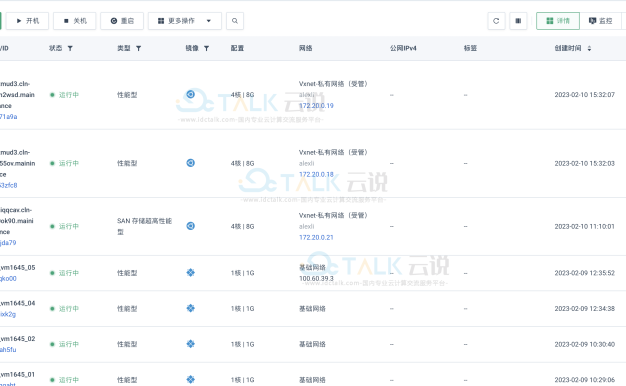
Task: Click the 网络 column header
Action: point(305,48)
